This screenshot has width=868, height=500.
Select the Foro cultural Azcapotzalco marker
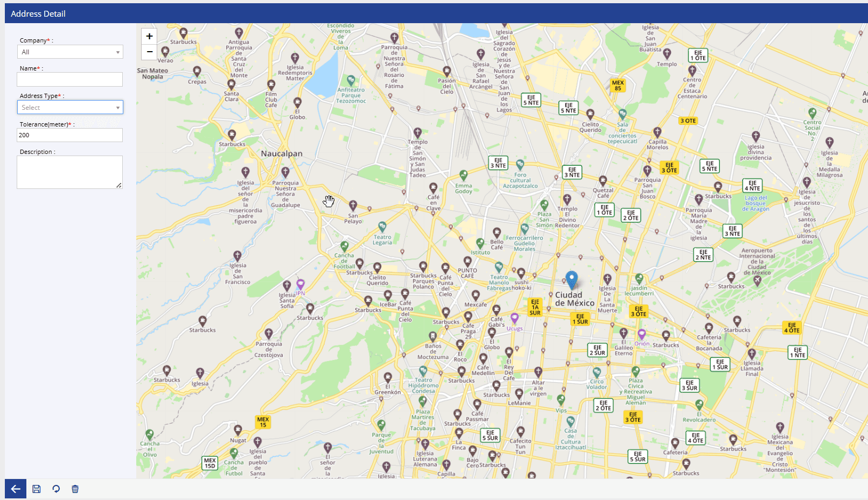click(520, 164)
